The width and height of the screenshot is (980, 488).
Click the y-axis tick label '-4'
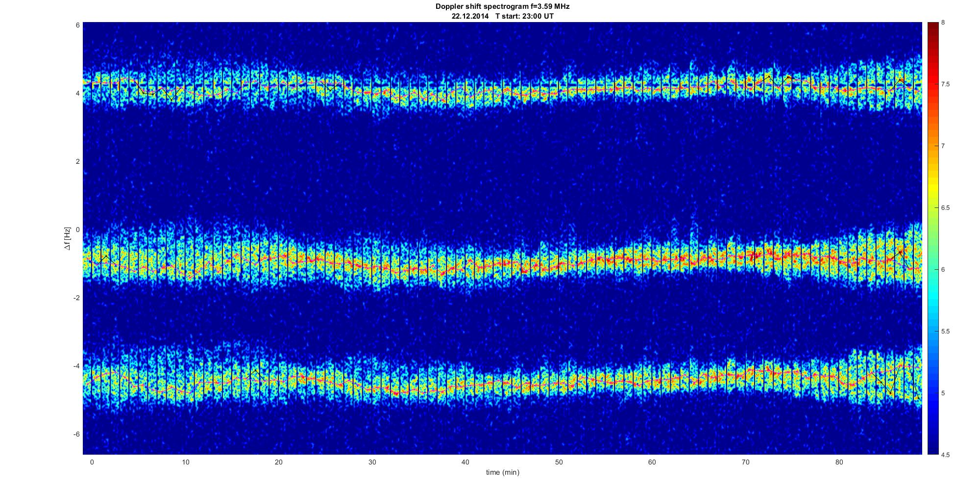76,366
